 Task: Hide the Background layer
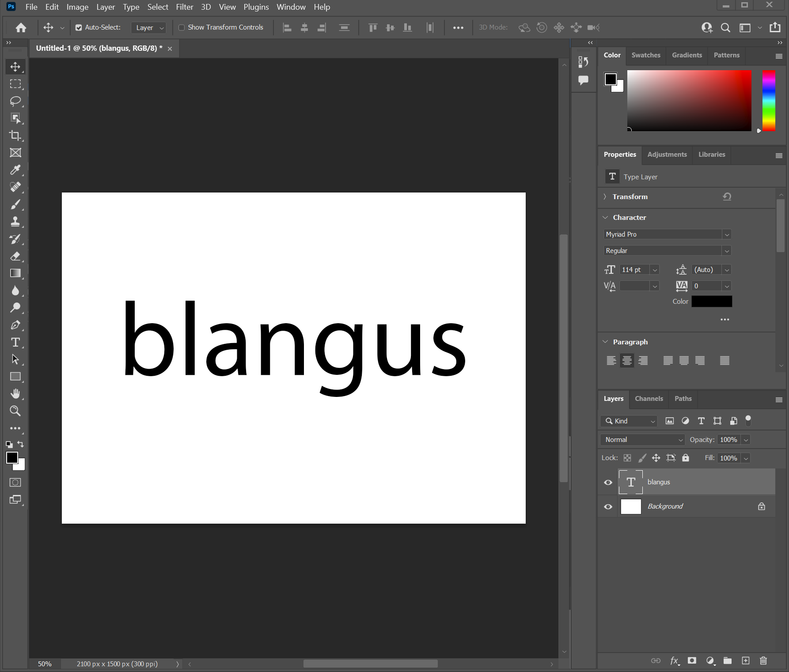tap(608, 506)
